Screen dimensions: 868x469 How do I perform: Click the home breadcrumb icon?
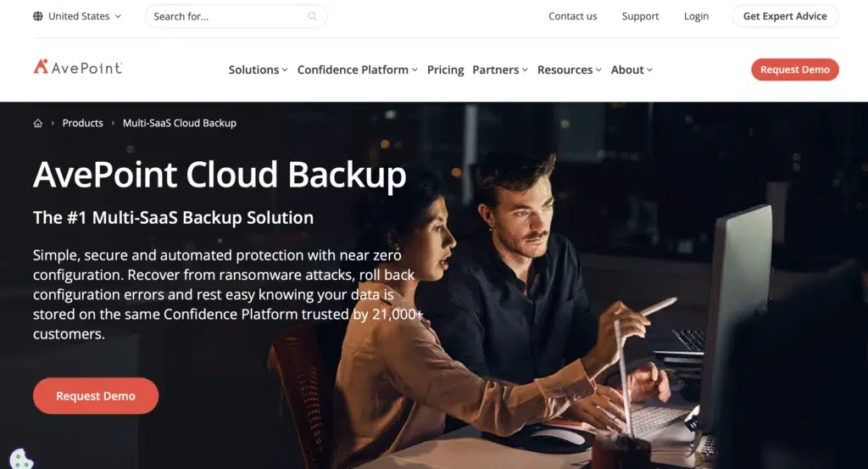37,123
